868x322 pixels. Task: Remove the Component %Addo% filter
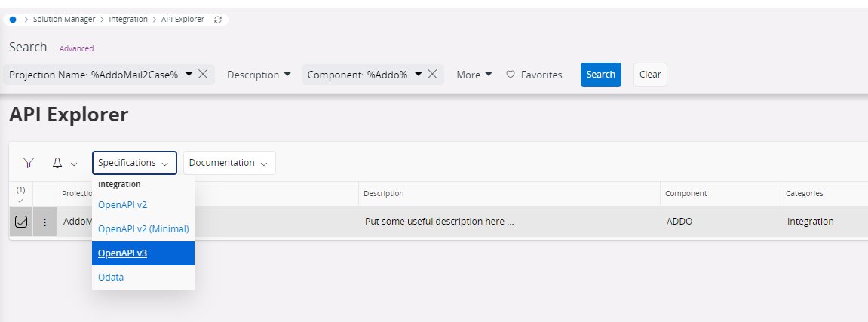click(x=433, y=74)
